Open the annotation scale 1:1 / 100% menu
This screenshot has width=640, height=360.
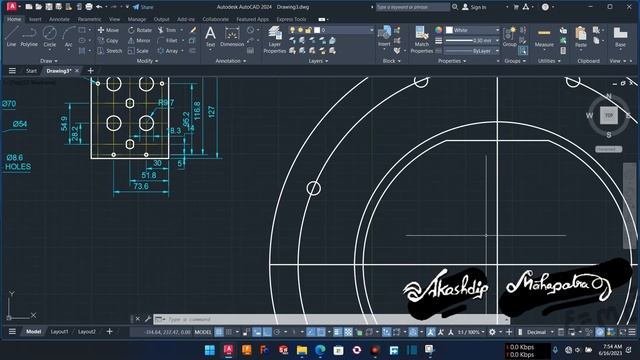click(471, 332)
